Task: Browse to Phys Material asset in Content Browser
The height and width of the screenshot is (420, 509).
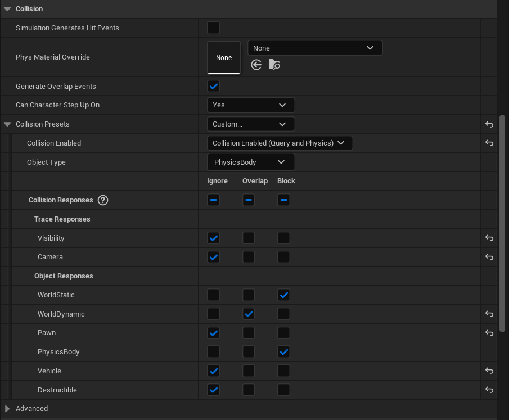Action: click(x=274, y=65)
